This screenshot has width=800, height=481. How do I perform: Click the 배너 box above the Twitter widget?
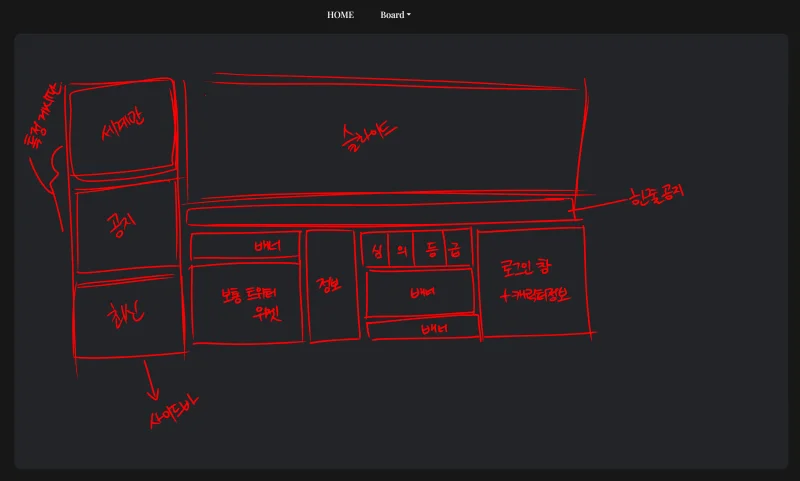click(x=247, y=246)
